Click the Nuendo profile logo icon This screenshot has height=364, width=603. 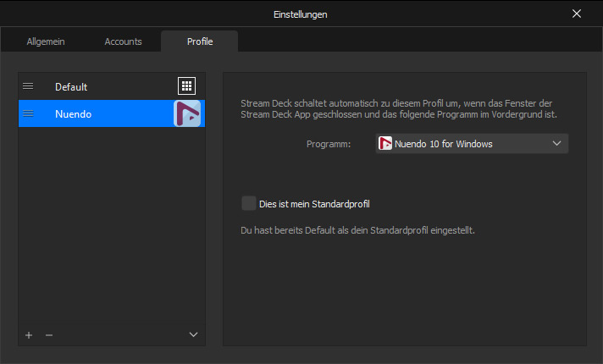(186, 113)
